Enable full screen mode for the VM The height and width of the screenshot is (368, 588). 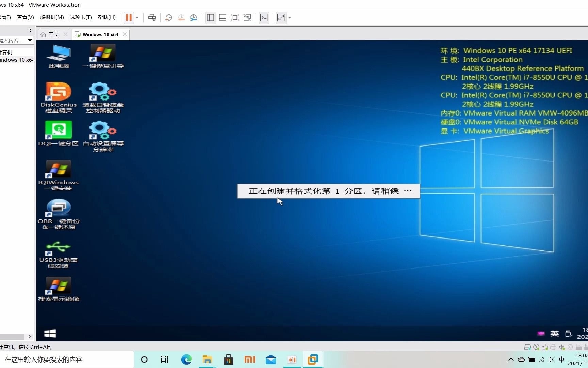[x=235, y=17]
